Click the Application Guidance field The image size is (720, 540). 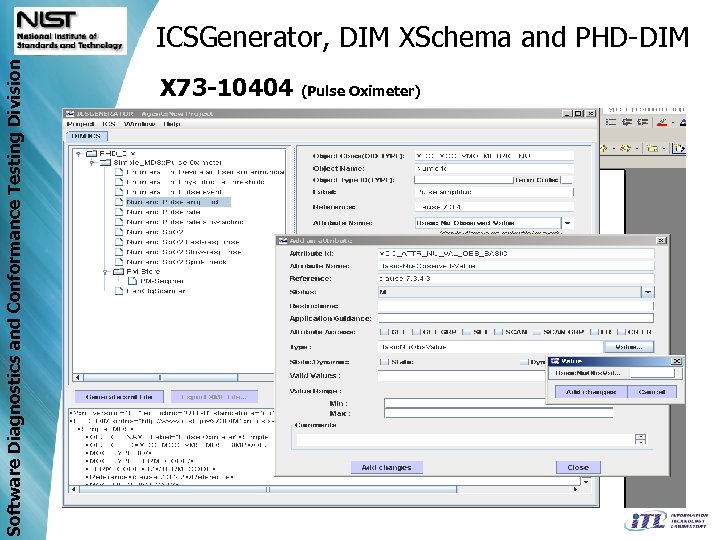tap(516, 318)
